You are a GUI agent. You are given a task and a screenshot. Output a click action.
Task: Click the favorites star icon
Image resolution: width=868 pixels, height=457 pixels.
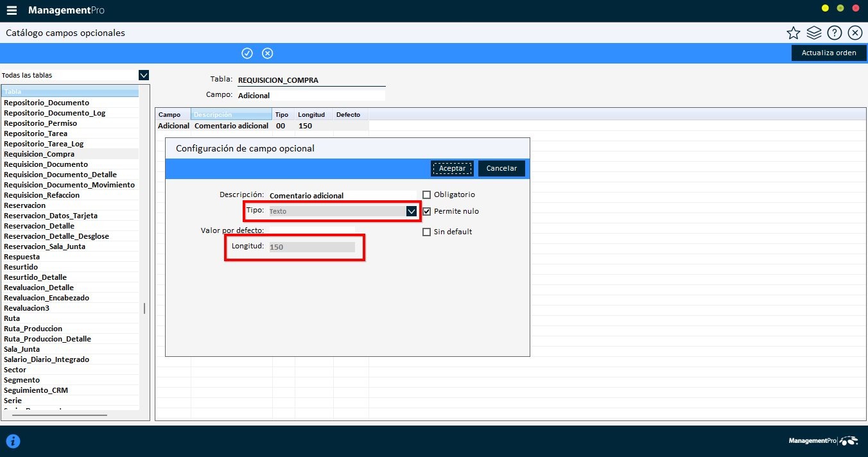[x=794, y=33]
